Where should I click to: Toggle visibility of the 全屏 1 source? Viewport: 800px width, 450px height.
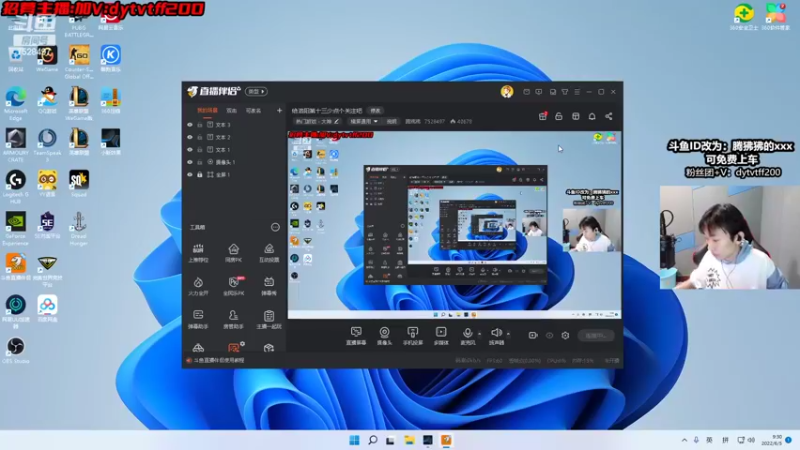(190, 174)
